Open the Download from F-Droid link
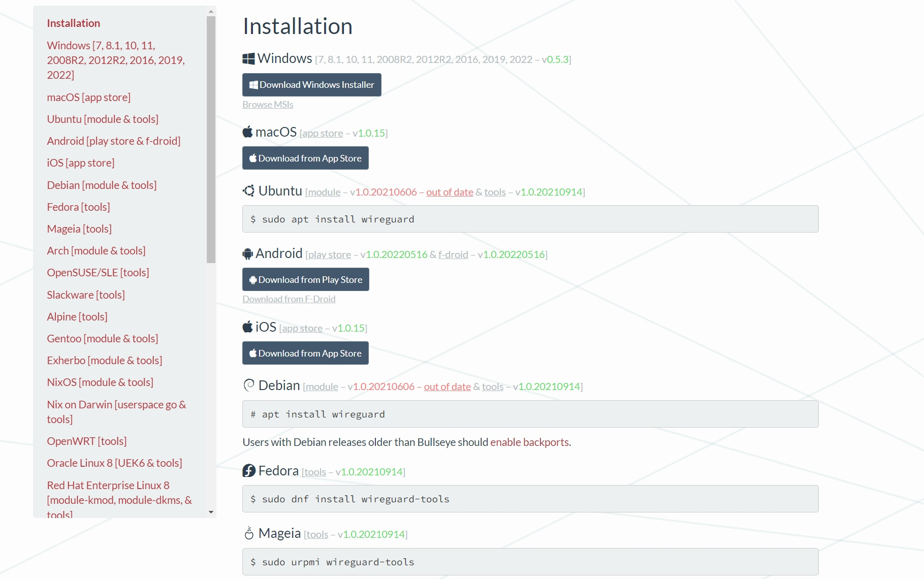Viewport: 924px width, 579px height. click(289, 299)
